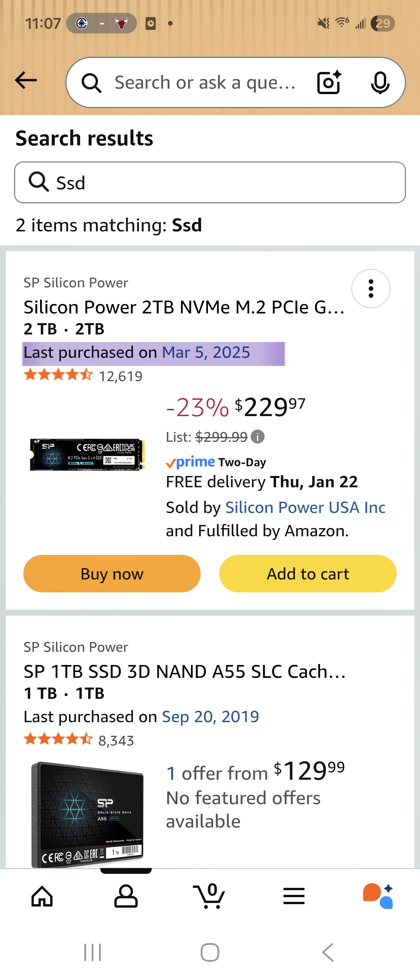Add the 2TB SSD to cart
The image size is (420, 980).
pyautogui.click(x=308, y=574)
